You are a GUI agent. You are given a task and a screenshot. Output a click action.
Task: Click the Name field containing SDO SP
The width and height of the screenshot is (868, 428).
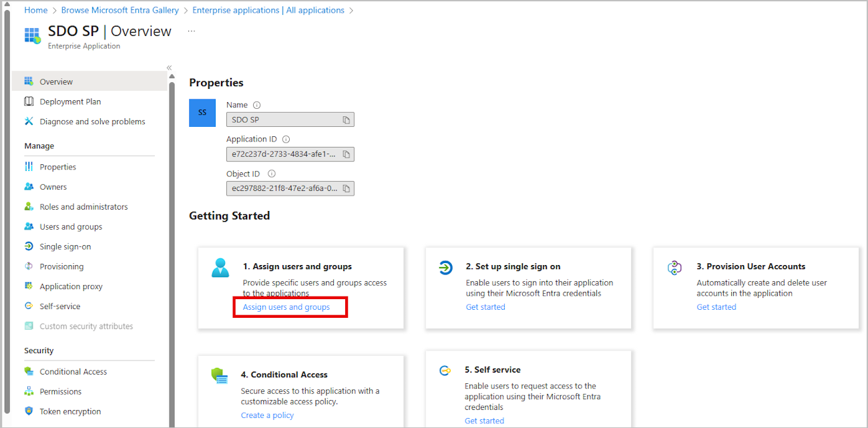tap(290, 120)
